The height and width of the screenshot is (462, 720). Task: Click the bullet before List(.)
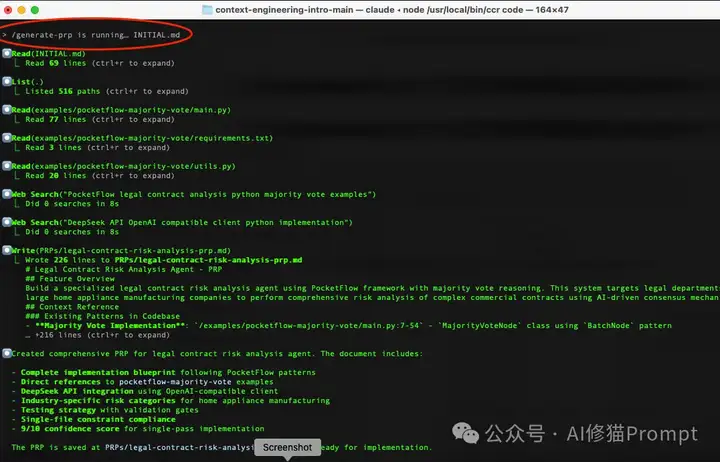(x=7, y=81)
